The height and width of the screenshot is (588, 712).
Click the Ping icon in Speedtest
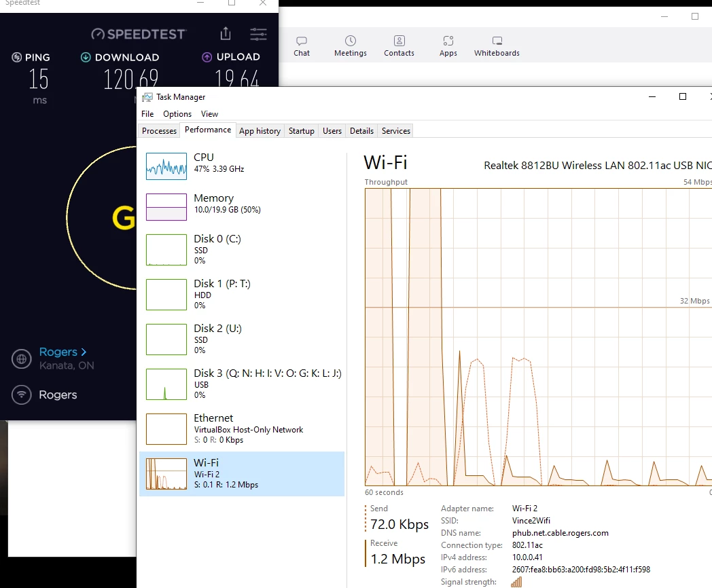point(16,57)
